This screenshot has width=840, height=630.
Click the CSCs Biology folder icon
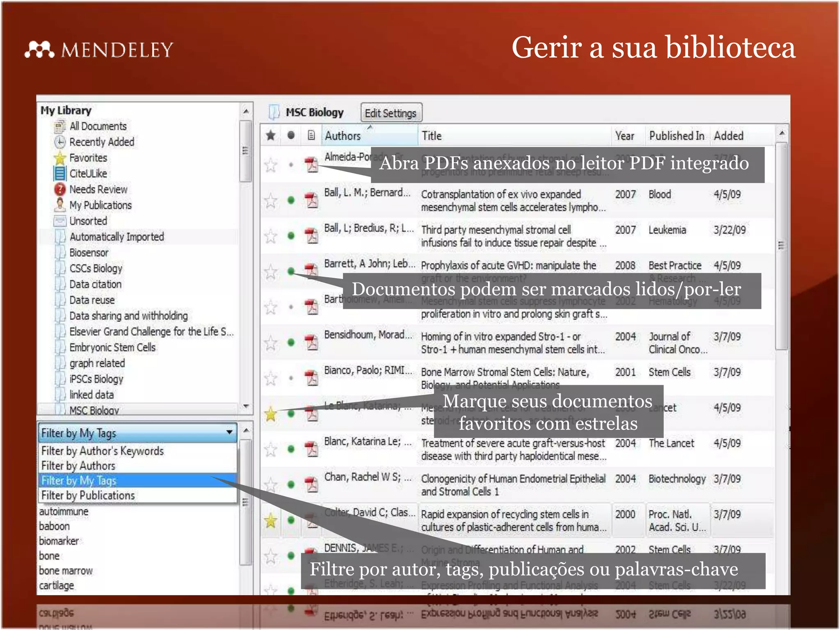point(60,268)
